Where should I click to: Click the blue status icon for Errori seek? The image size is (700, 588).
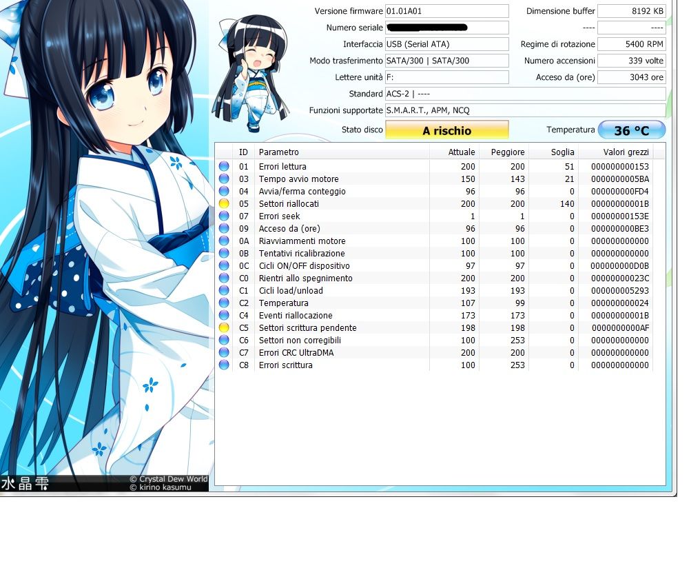(x=224, y=216)
